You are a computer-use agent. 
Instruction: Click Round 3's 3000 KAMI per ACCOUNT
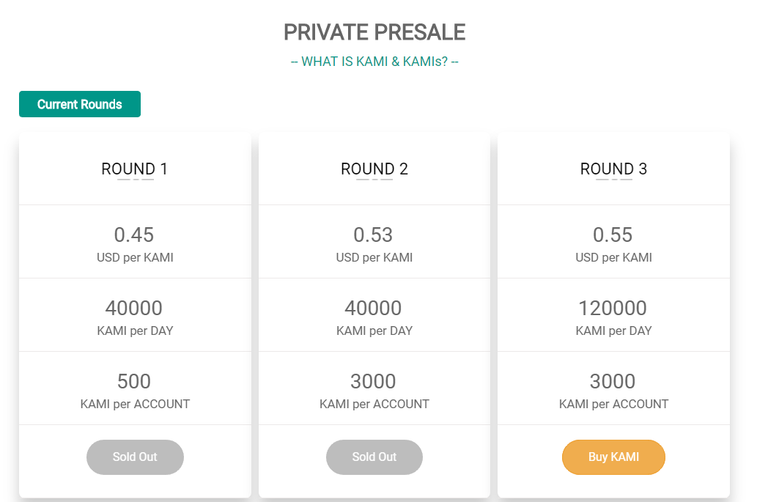pos(614,390)
